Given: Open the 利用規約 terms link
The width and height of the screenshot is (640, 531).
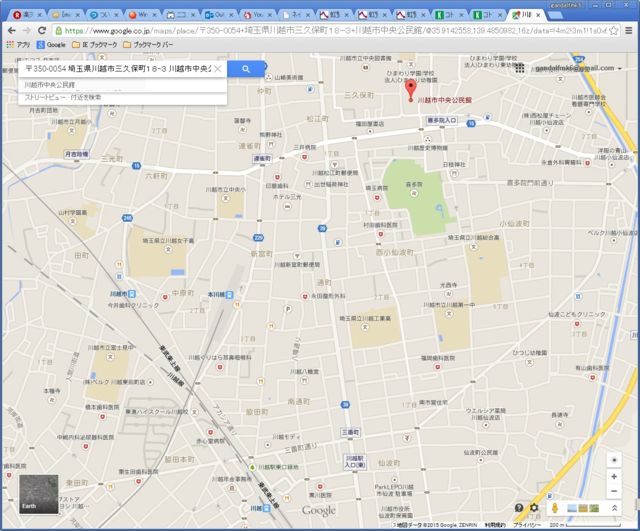Looking at the screenshot, I should (x=494, y=525).
